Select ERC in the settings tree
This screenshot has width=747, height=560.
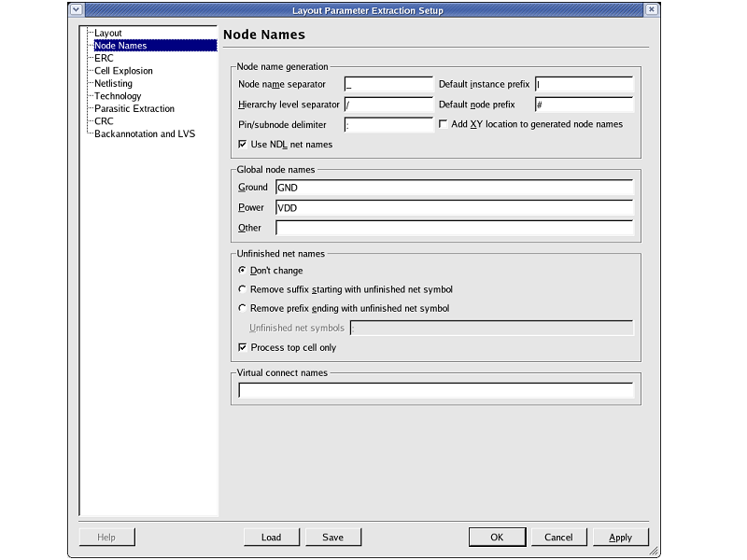tap(104, 58)
